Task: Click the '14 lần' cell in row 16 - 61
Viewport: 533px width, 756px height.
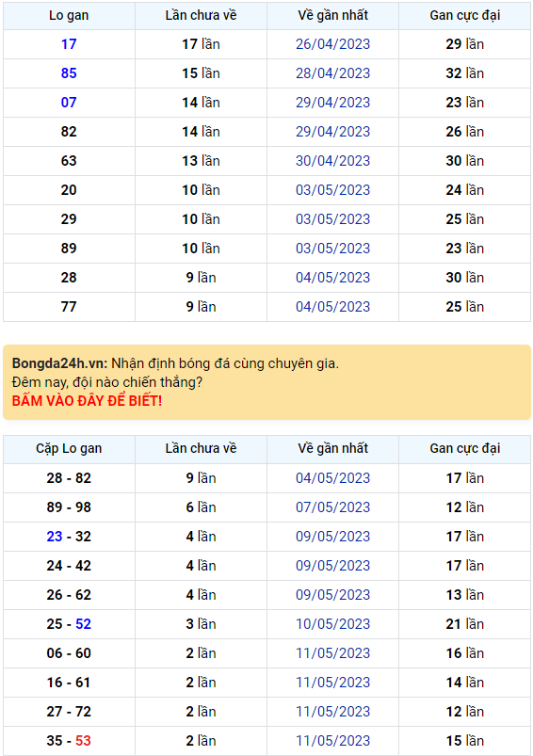Action: (465, 683)
